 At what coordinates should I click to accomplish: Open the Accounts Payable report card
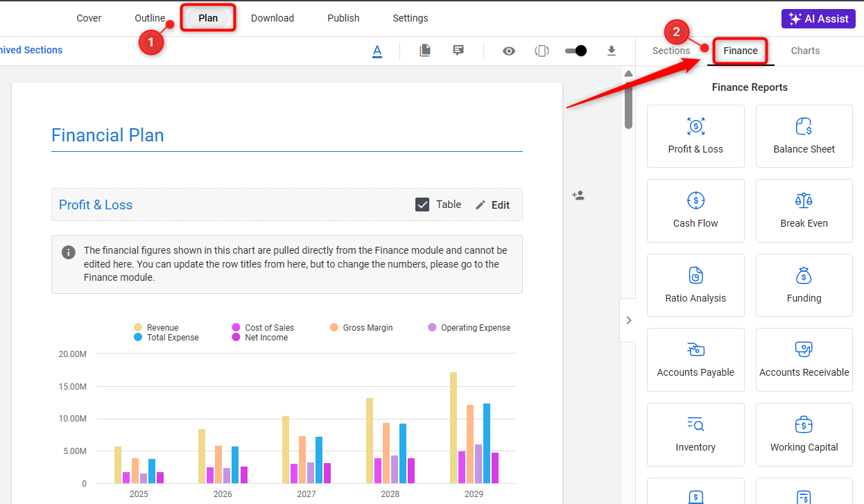(695, 360)
